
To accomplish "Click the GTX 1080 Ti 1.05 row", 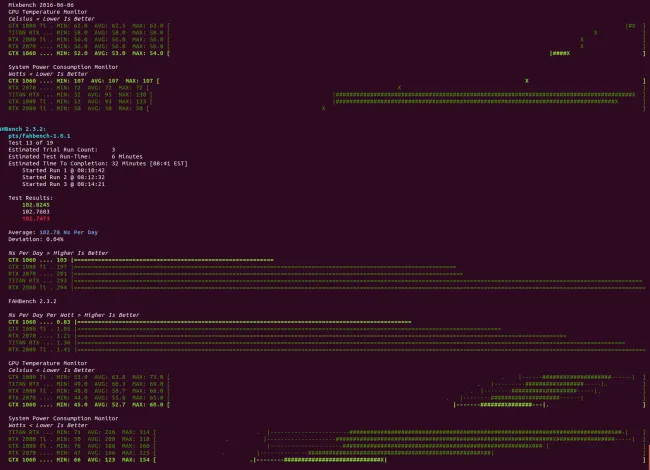I will pyautogui.click(x=255, y=329).
